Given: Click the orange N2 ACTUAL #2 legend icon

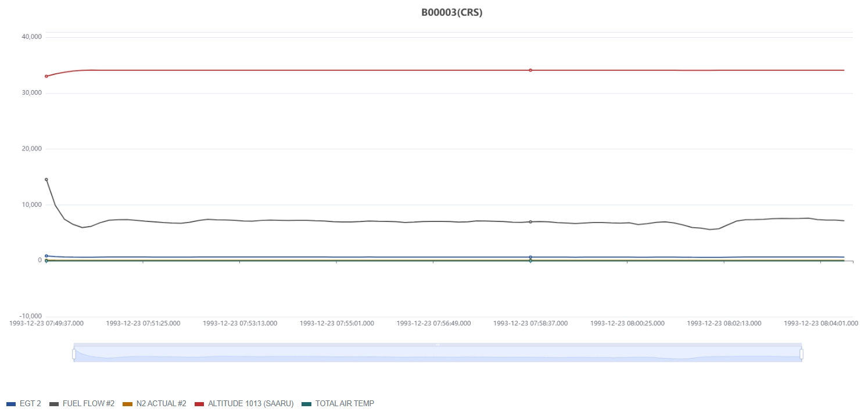Looking at the screenshot, I should pos(128,404).
